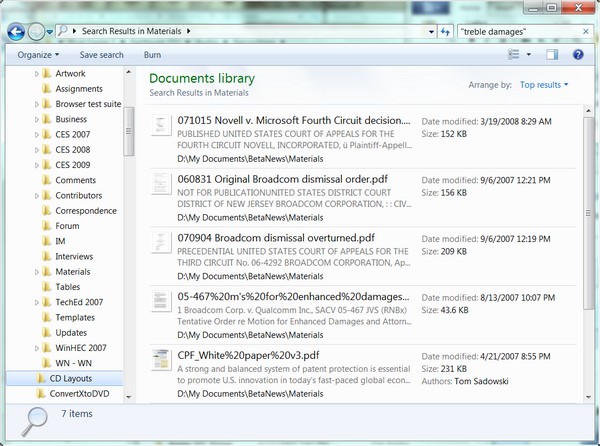Select the Tables folder icon
The image size is (600, 446).
coord(46,287)
